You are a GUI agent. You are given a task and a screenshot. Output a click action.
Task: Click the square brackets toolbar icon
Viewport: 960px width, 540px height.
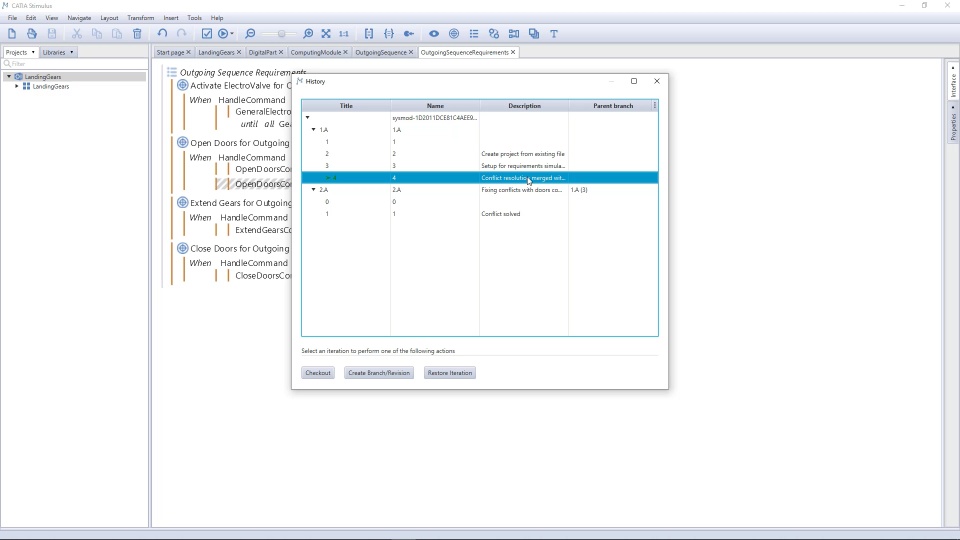[369, 34]
